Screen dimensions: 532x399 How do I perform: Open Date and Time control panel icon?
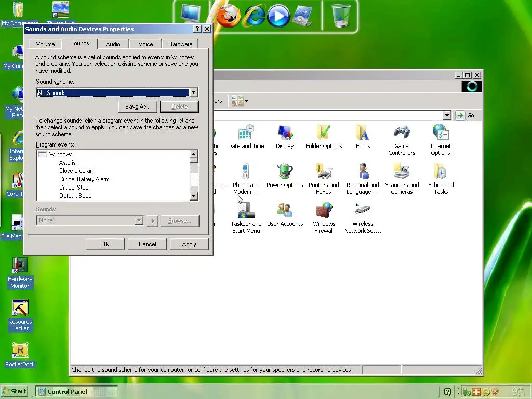click(x=246, y=137)
